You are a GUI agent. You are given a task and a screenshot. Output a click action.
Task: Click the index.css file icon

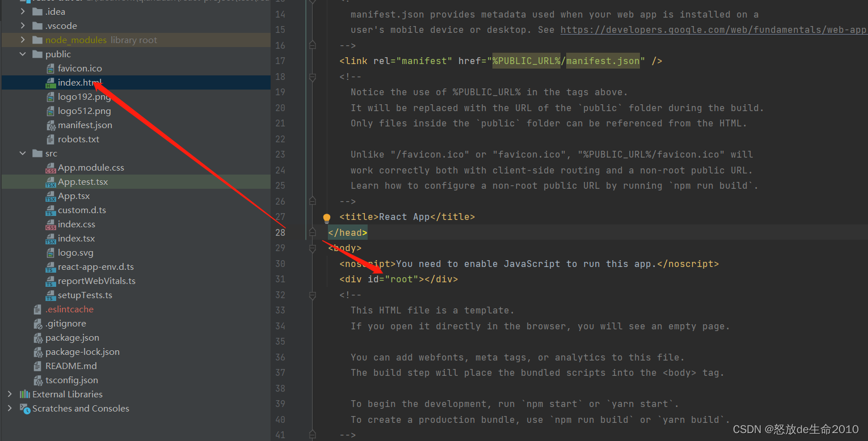[x=50, y=224]
